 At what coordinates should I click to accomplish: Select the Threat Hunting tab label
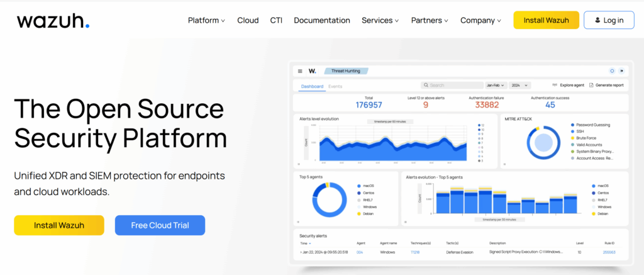(x=346, y=71)
